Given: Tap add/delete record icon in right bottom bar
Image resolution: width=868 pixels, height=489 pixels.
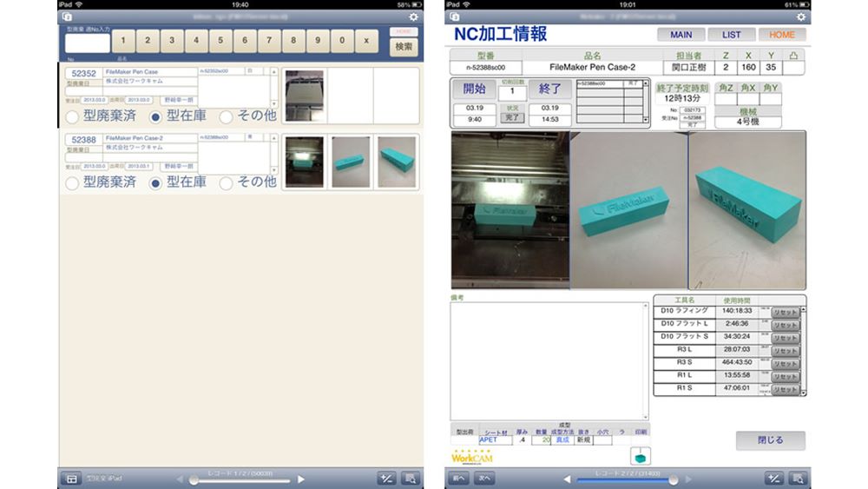Looking at the screenshot, I should [x=774, y=479].
